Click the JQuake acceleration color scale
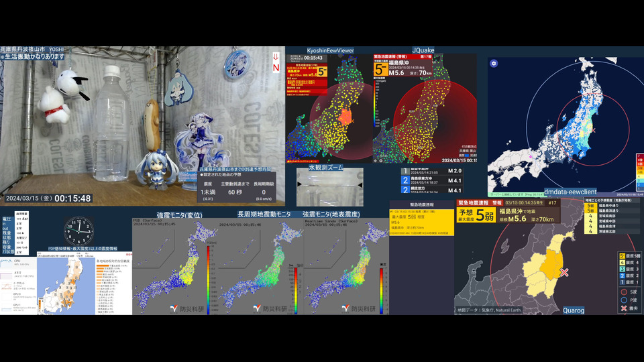 click(374, 103)
